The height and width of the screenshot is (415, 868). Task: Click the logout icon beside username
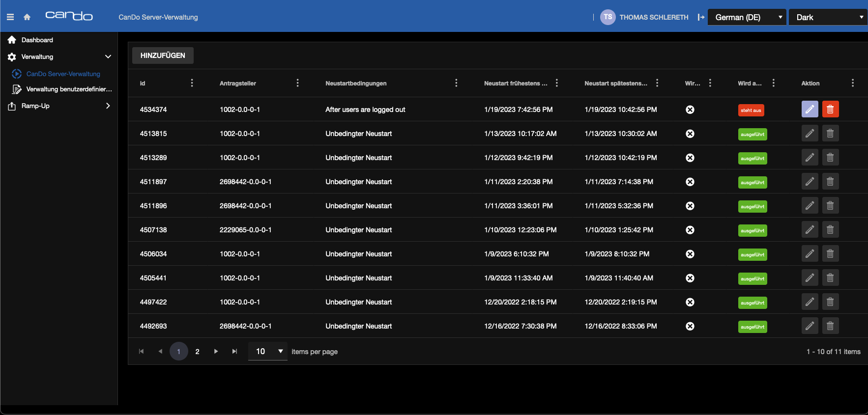701,17
